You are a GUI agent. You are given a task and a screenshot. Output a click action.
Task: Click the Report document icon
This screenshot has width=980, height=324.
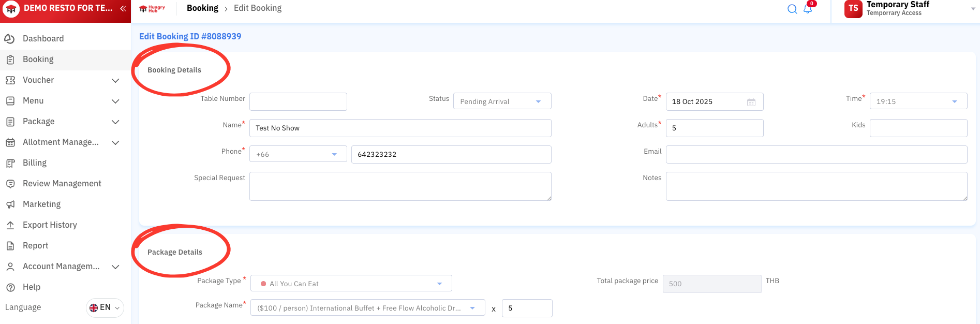point(10,246)
